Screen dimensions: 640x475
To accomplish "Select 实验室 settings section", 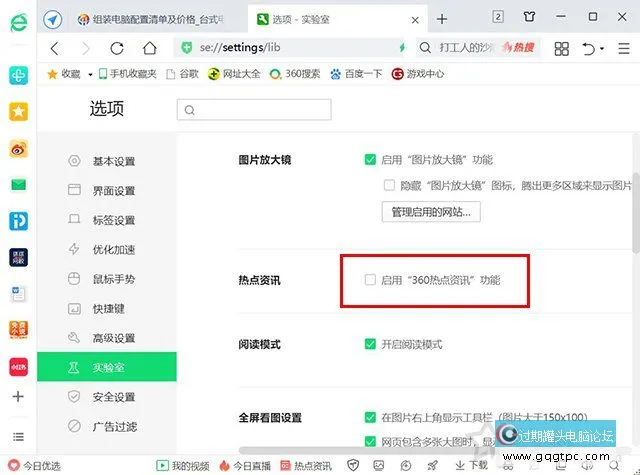I will point(107,367).
